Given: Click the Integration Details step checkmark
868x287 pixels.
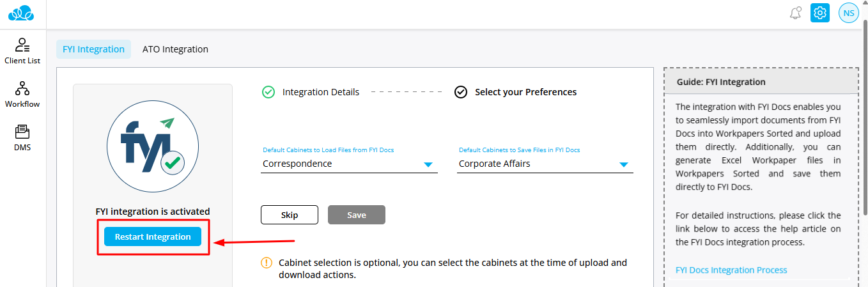Looking at the screenshot, I should coord(268,92).
